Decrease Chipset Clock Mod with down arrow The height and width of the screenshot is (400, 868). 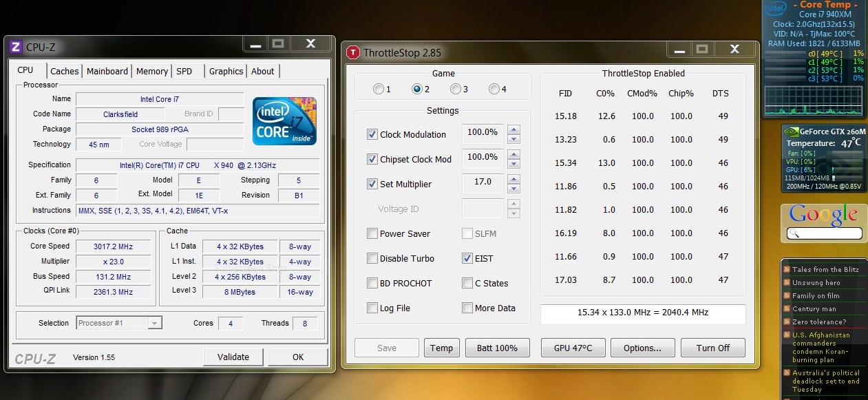(514, 164)
